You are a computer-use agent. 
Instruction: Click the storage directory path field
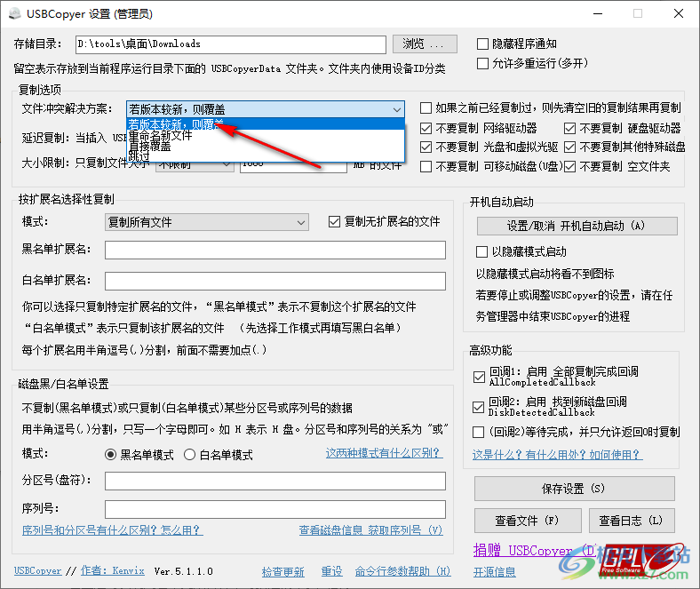click(x=230, y=44)
